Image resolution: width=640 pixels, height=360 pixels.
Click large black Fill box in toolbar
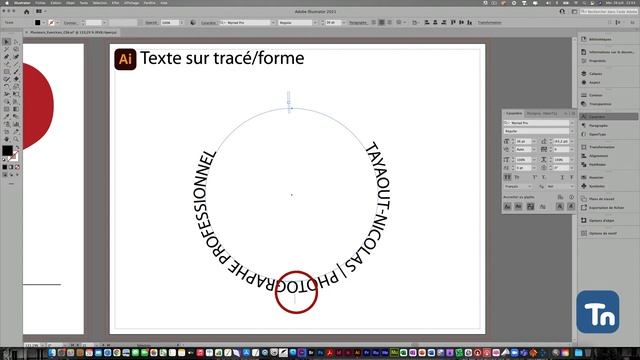point(7,151)
